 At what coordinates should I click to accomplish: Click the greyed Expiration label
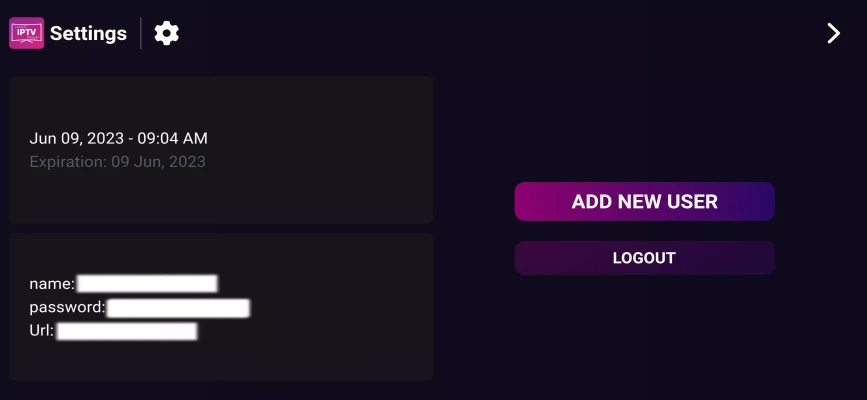pyautogui.click(x=68, y=162)
